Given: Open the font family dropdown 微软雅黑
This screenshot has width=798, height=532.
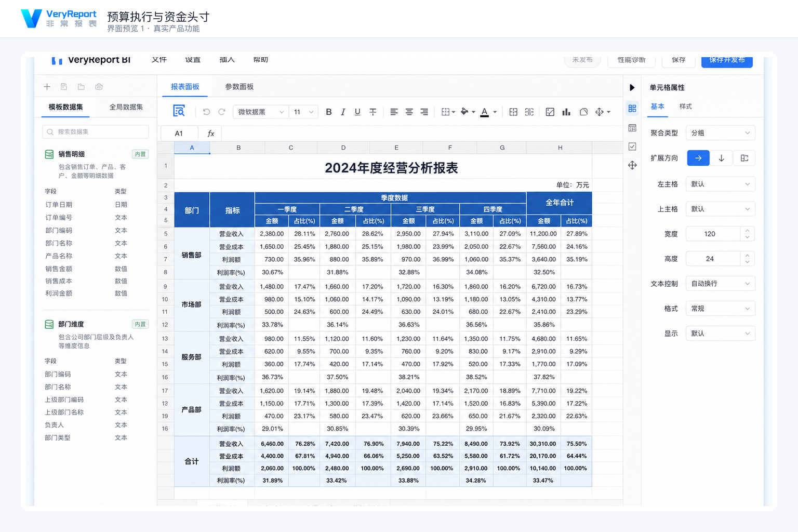Looking at the screenshot, I should tap(261, 112).
